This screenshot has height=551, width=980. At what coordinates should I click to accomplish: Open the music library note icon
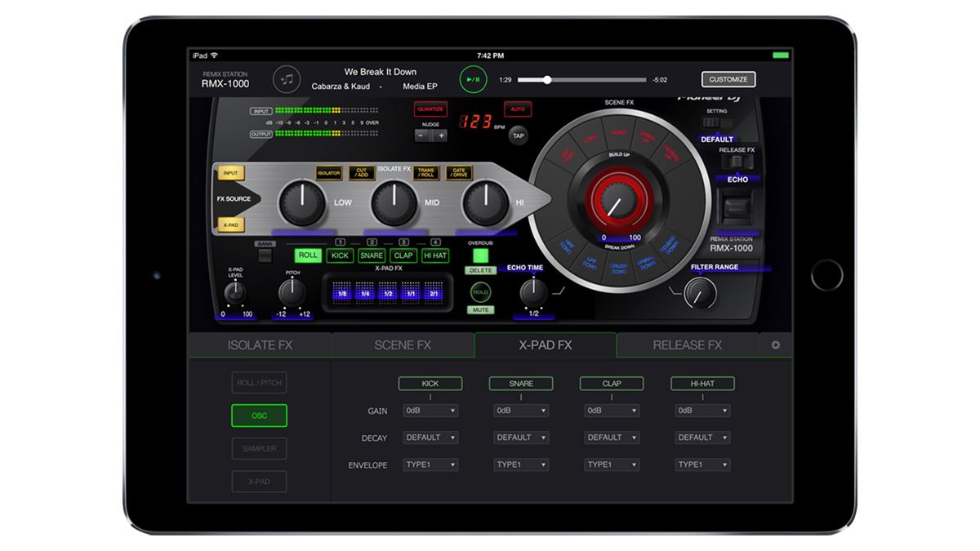(x=286, y=78)
